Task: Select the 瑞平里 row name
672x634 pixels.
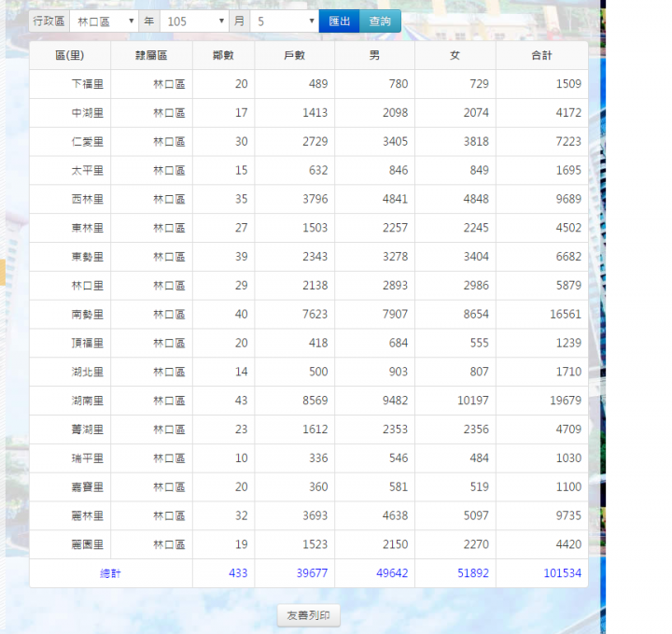Action: (x=88, y=458)
